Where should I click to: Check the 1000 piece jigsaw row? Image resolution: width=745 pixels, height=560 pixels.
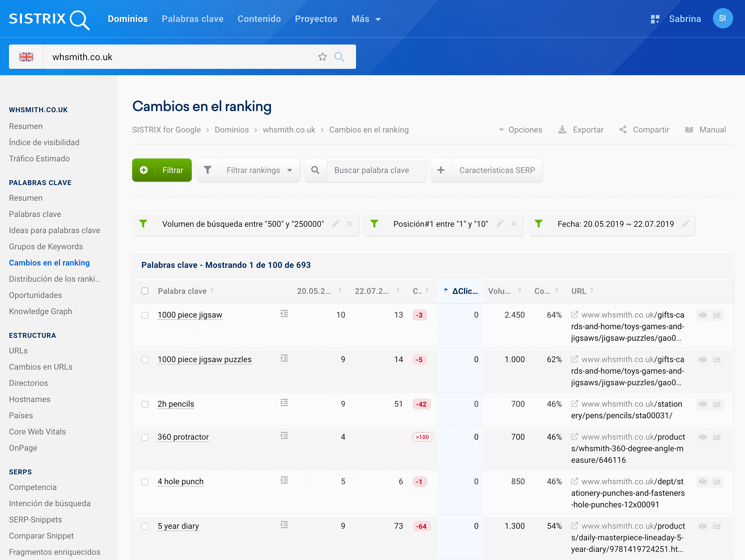(145, 315)
